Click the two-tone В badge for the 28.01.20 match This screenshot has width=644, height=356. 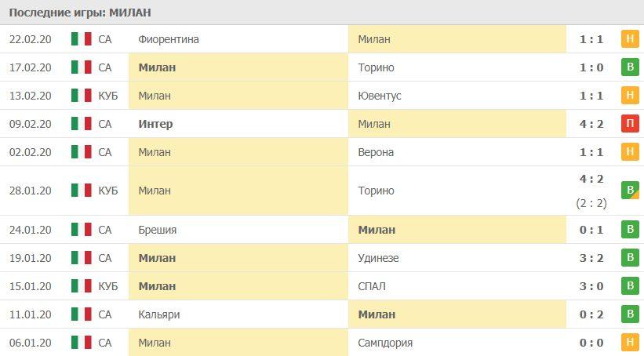tap(629, 191)
